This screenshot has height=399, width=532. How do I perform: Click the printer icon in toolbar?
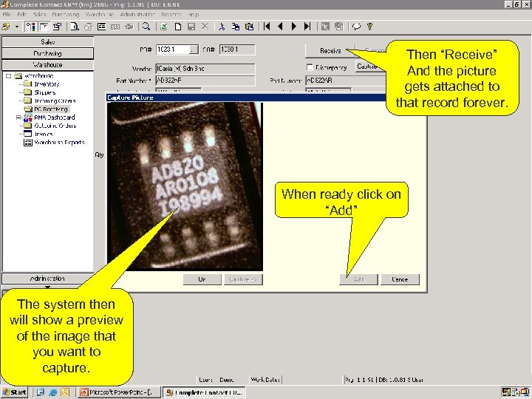pos(88,27)
